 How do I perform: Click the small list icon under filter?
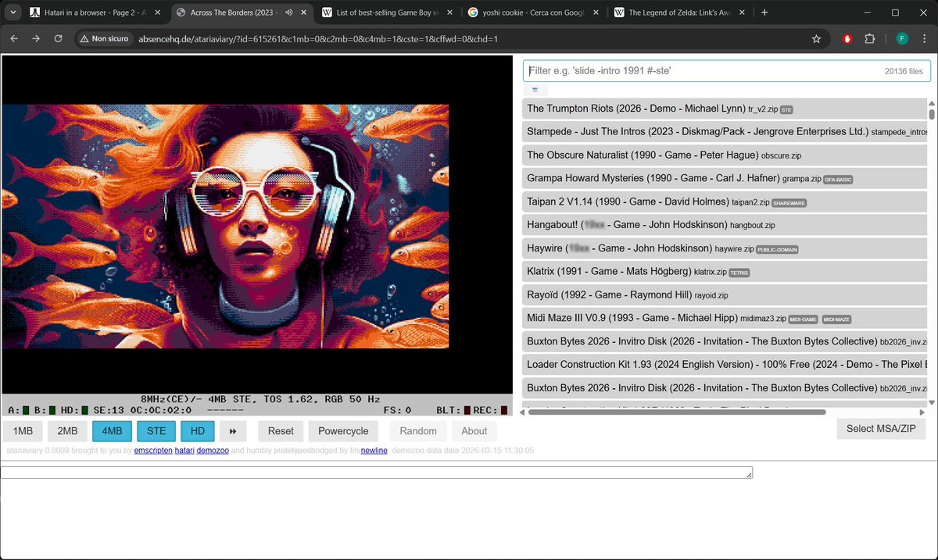click(x=534, y=91)
